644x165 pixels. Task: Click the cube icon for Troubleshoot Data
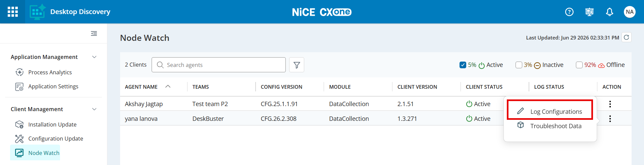pos(521,125)
